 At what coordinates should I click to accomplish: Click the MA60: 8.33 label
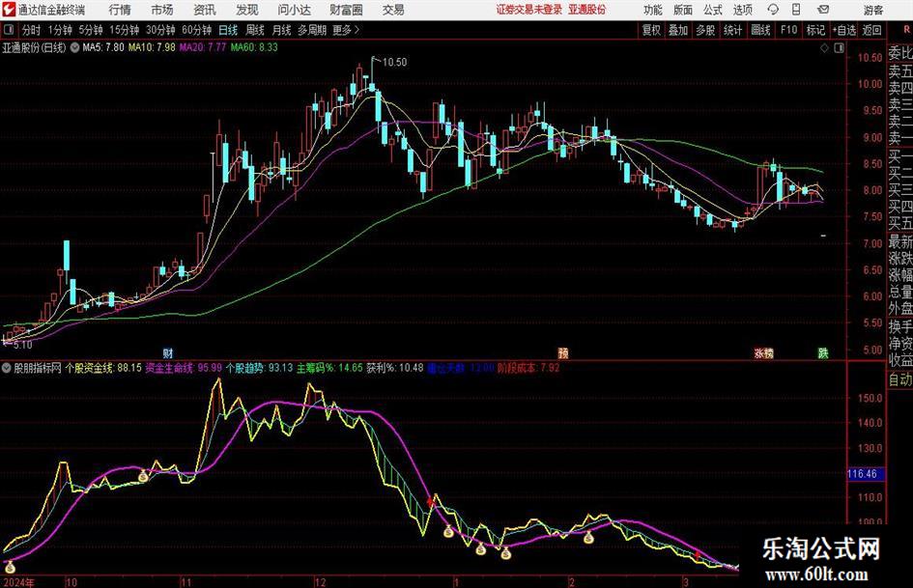[x=254, y=47]
